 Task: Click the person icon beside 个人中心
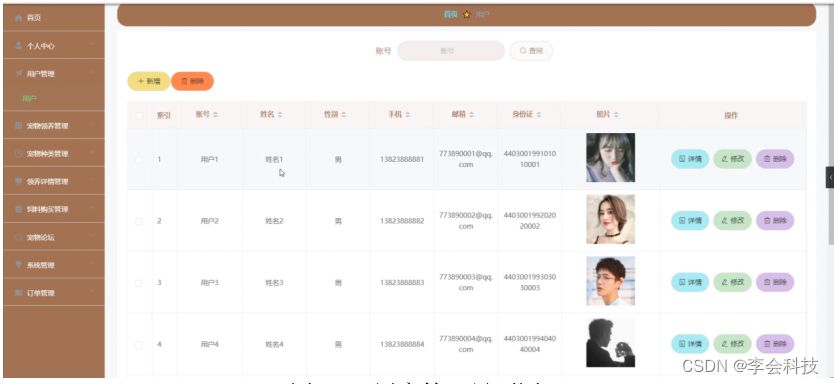pos(19,46)
